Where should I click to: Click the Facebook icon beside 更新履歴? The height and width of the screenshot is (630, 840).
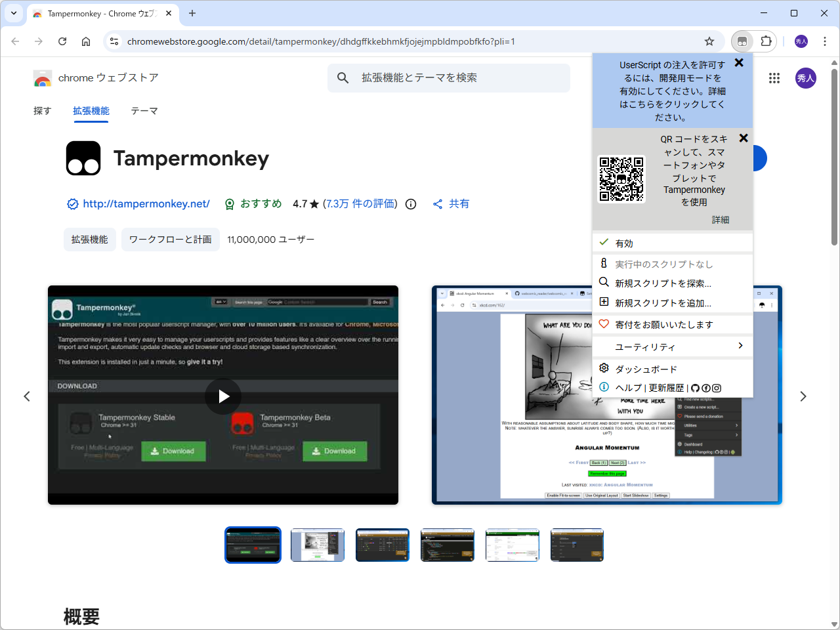tap(707, 388)
